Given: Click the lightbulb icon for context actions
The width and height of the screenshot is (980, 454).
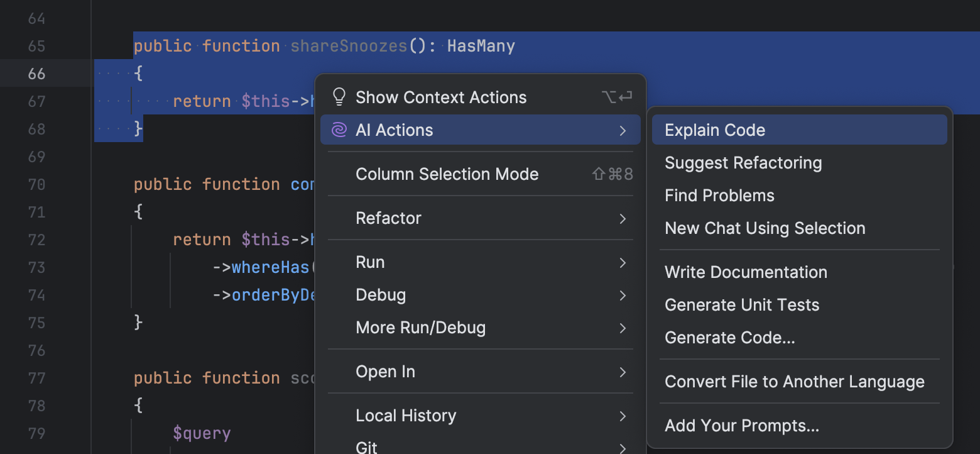Looking at the screenshot, I should [x=339, y=97].
